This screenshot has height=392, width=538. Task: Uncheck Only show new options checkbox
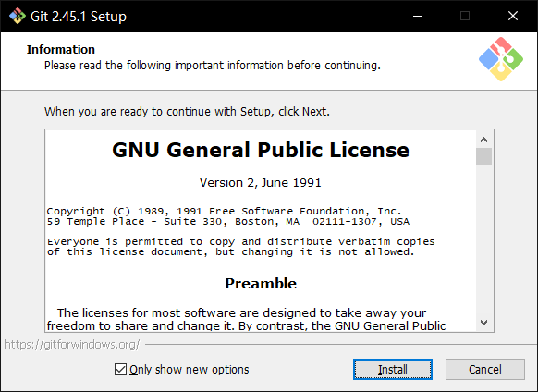click(x=120, y=370)
